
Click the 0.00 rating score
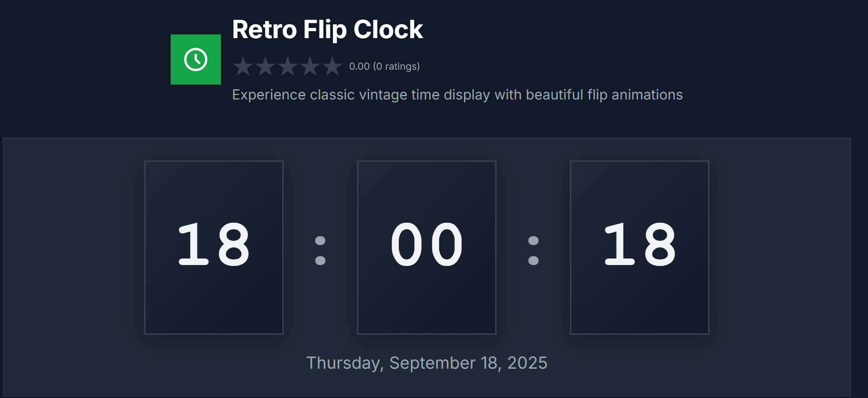(x=359, y=66)
